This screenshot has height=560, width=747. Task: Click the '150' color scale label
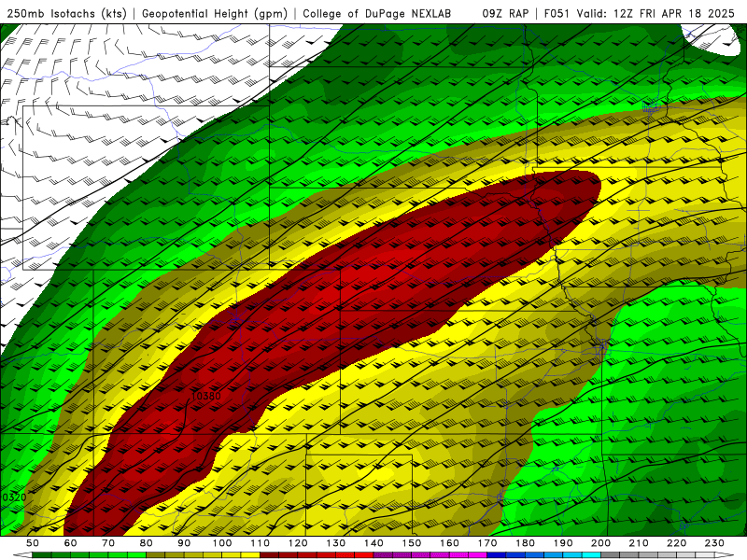pyautogui.click(x=412, y=543)
